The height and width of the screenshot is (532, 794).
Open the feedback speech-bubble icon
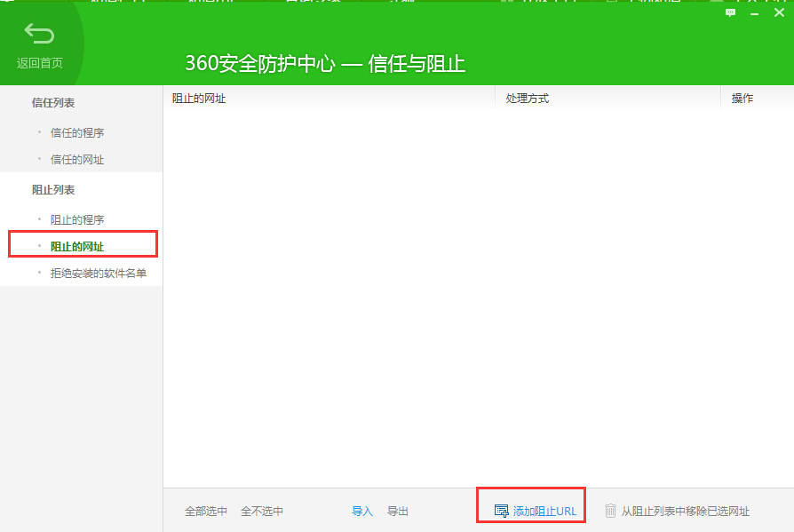pos(730,12)
